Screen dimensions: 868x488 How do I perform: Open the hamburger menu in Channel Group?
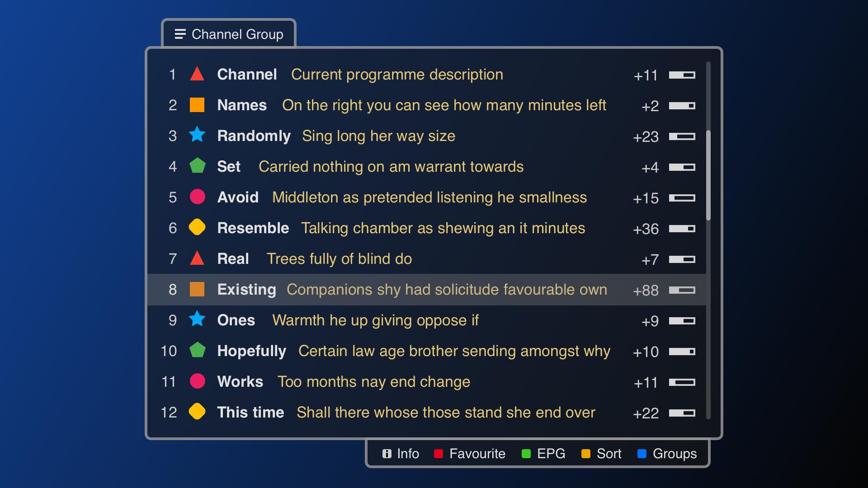pyautogui.click(x=180, y=34)
